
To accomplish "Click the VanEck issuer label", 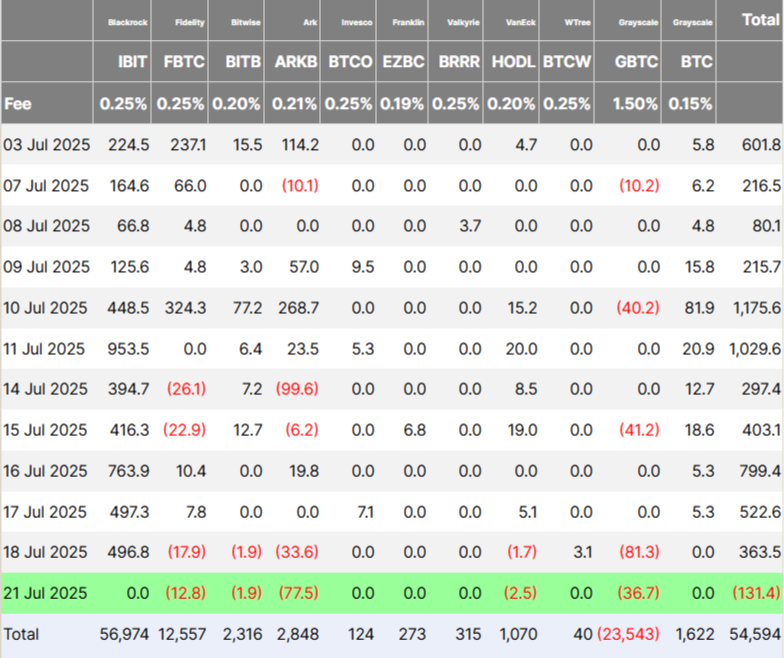I will point(520,22).
